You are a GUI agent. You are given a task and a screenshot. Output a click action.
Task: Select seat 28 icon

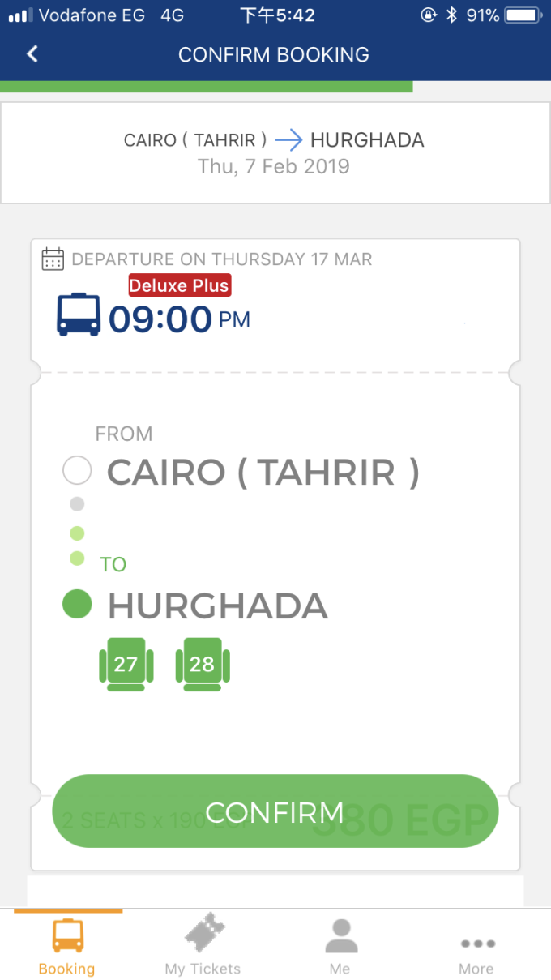point(203,665)
